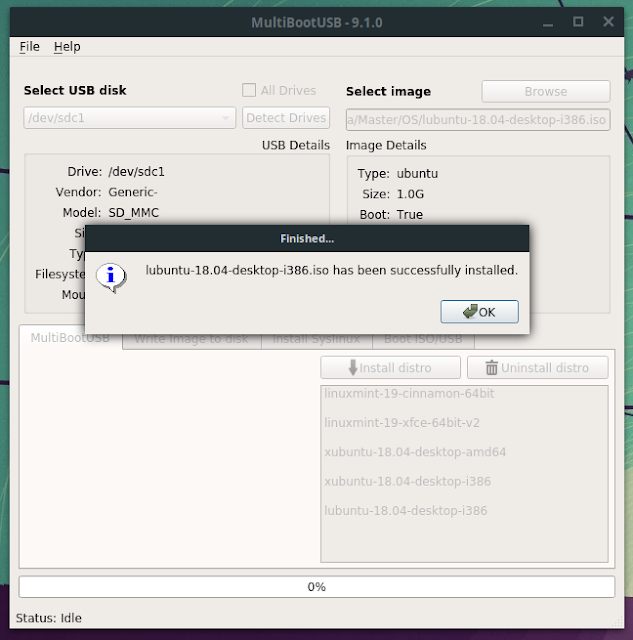
Task: Click the Uninstall distro button
Action: point(537,368)
